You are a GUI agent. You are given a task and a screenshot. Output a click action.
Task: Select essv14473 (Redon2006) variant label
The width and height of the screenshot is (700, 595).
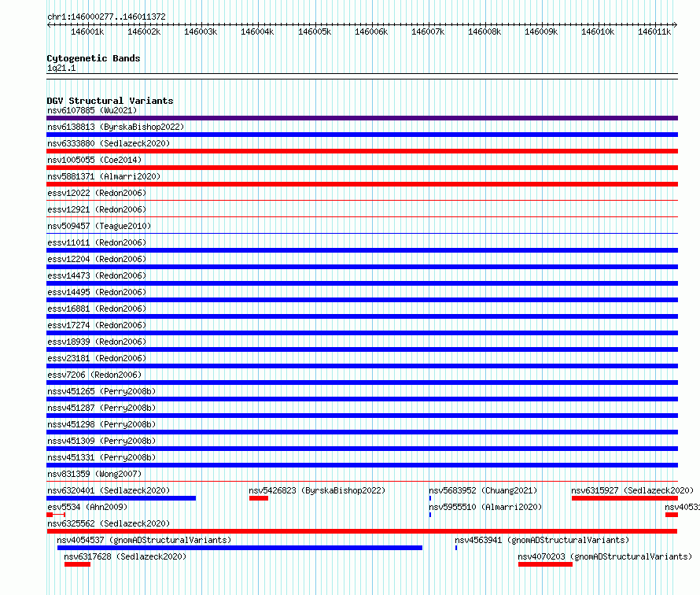[x=97, y=275]
